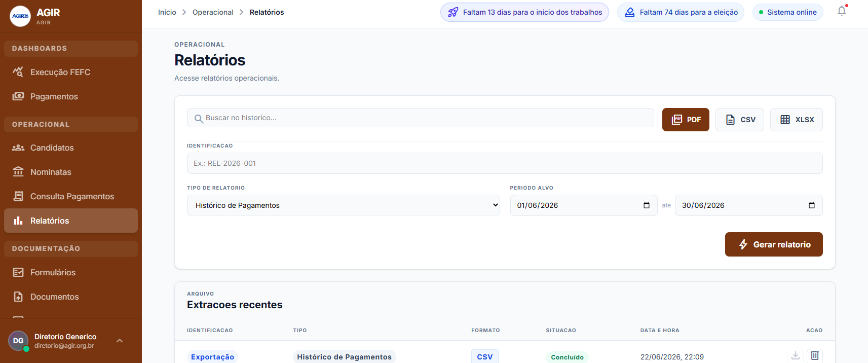Click the Buscar no historico search box
Viewport: 868px width, 363px height.
pos(421,118)
